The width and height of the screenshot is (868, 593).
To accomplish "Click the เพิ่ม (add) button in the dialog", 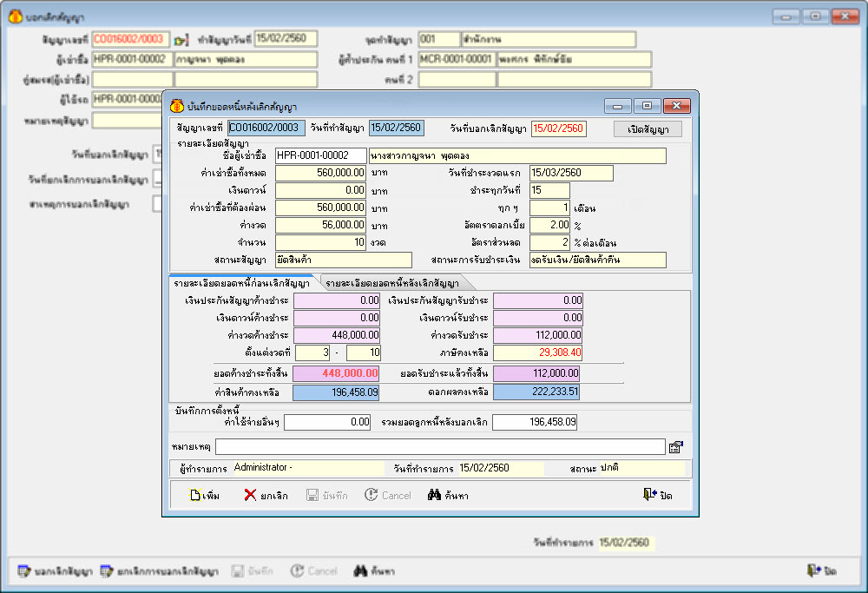I will pyautogui.click(x=204, y=495).
